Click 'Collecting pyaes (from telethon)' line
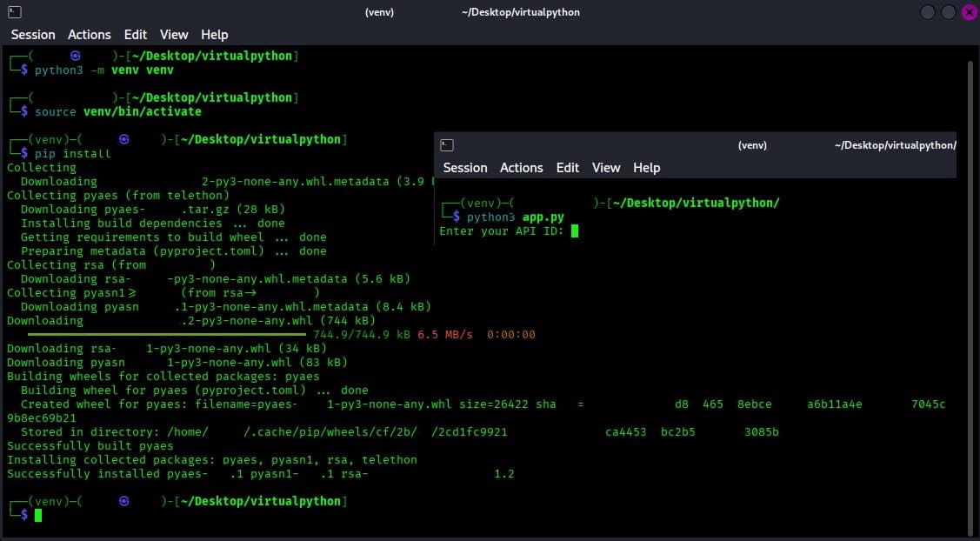Image resolution: width=980 pixels, height=541 pixels. tap(118, 195)
